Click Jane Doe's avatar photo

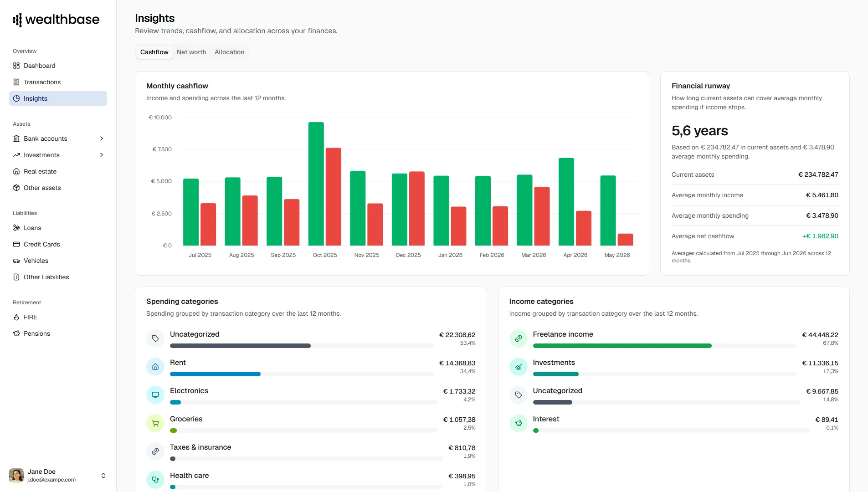(16, 476)
